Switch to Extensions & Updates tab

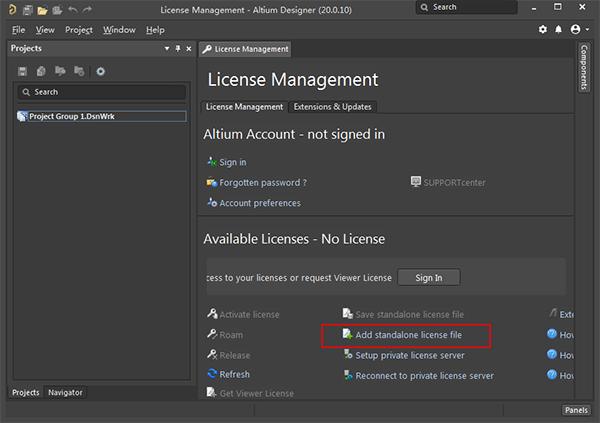333,107
